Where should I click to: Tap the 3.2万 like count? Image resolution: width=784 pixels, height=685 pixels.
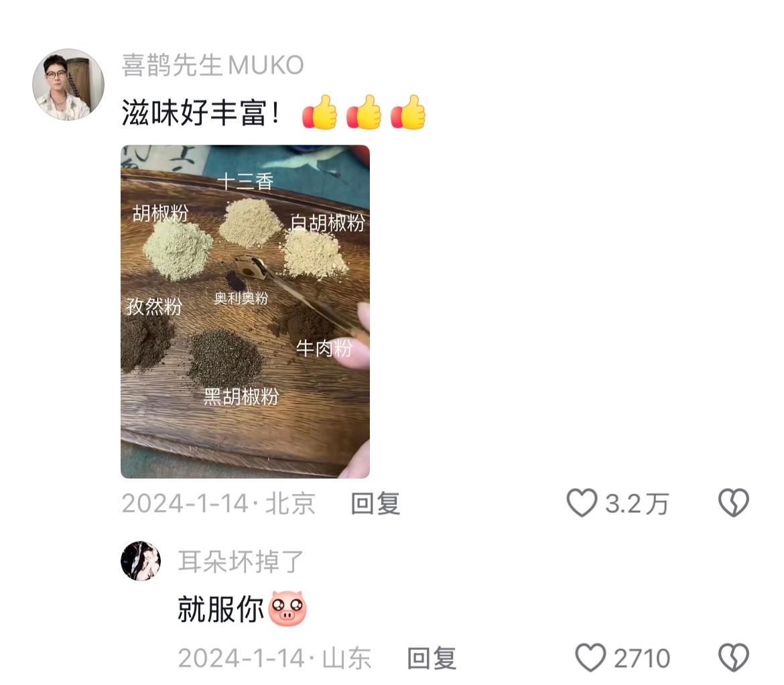point(637,503)
